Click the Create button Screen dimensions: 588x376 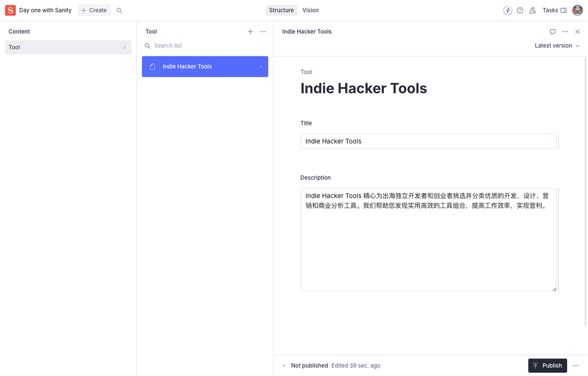point(94,10)
